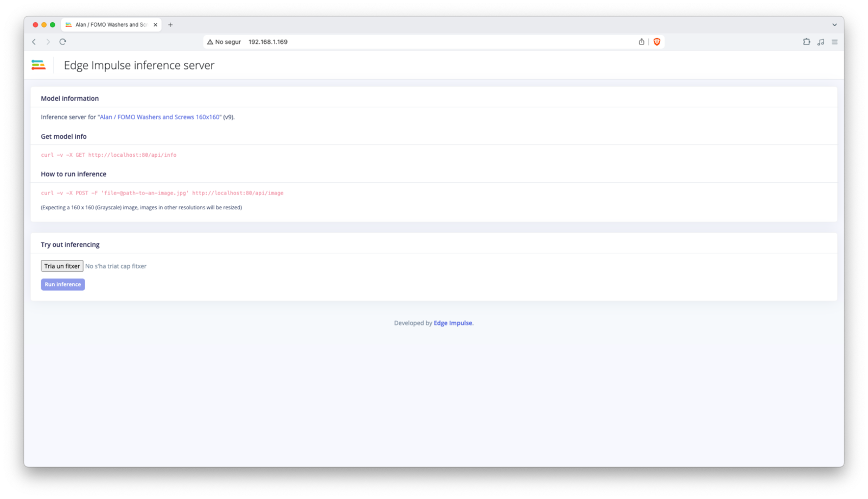This screenshot has height=499, width=868.
Task: Click the Run inference button
Action: pos(63,284)
